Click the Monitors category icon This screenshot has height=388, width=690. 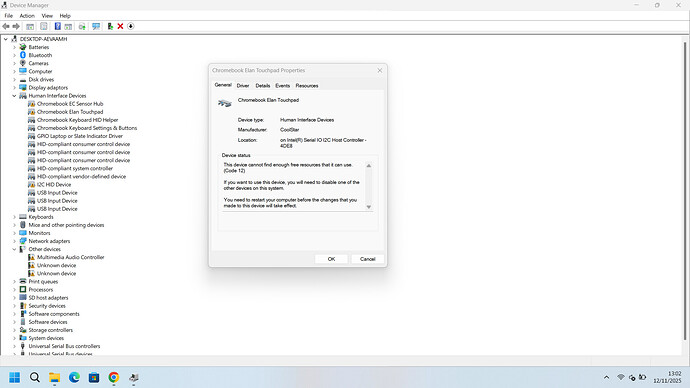coord(23,233)
